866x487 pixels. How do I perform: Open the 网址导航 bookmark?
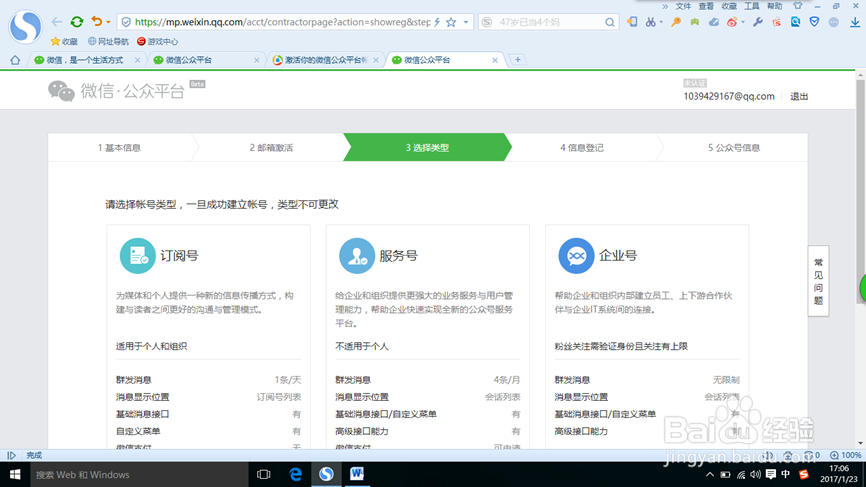click(108, 41)
